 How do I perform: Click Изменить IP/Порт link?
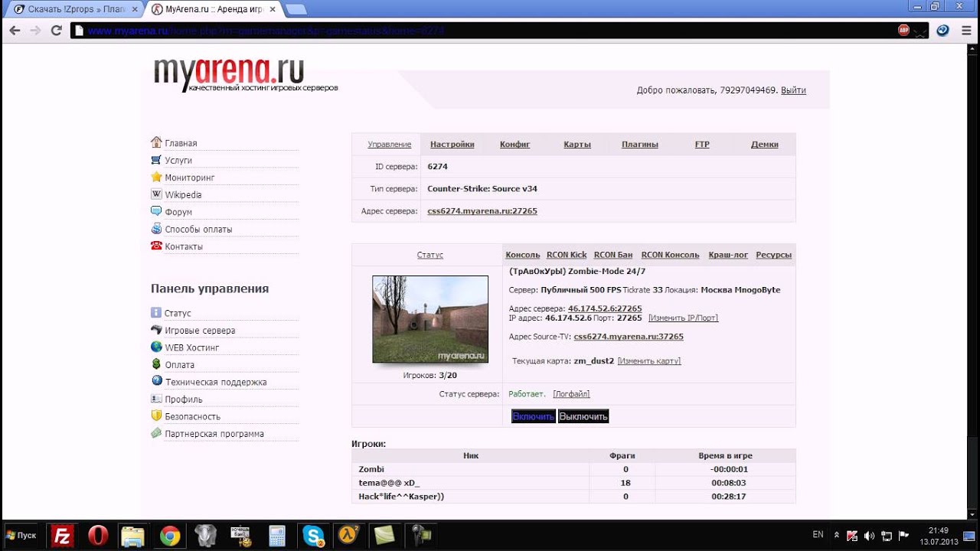coord(683,318)
